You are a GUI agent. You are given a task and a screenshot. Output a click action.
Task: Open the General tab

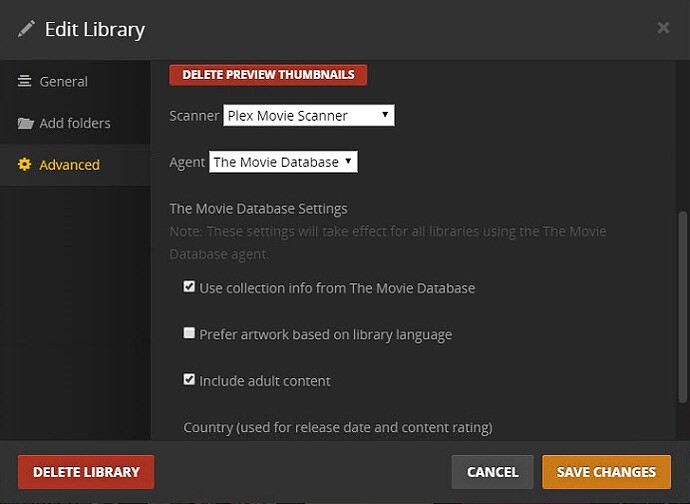pyautogui.click(x=75, y=81)
